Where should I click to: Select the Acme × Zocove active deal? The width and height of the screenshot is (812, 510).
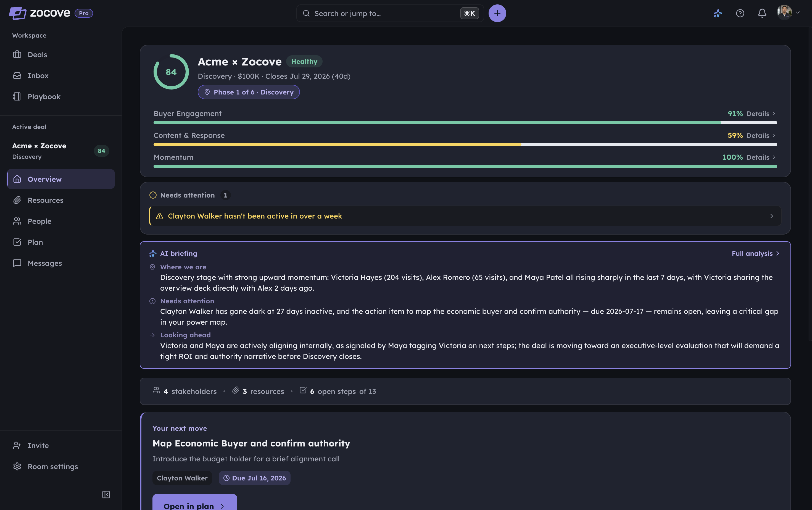tap(61, 151)
